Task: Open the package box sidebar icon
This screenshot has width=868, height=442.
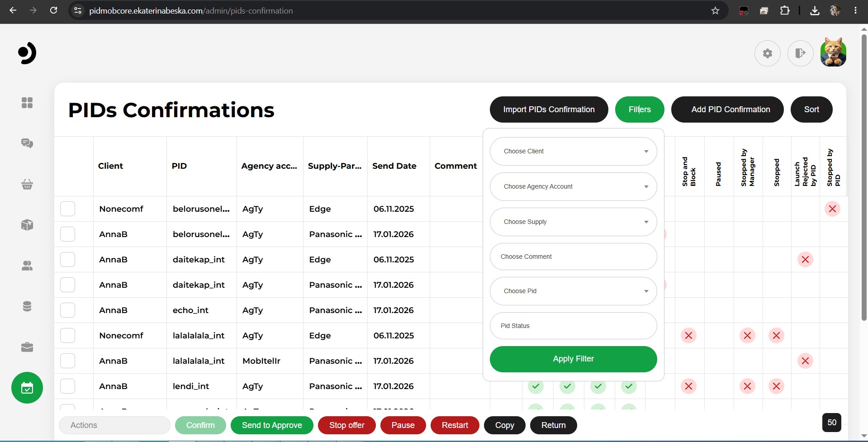Action: [x=27, y=225]
